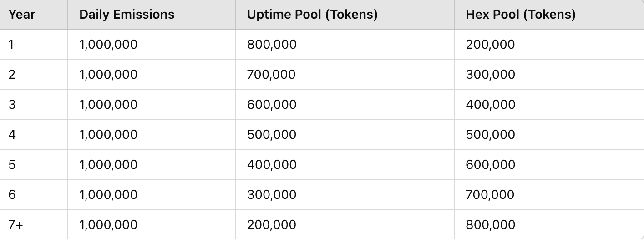Click the Daily Emissions column header
Image resolution: width=644 pixels, height=239 pixels.
(x=127, y=15)
